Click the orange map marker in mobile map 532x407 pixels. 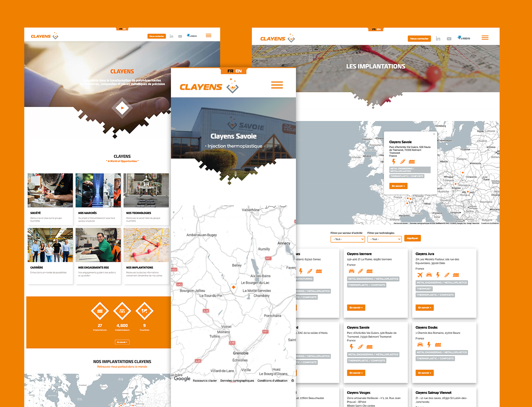[x=233, y=287]
